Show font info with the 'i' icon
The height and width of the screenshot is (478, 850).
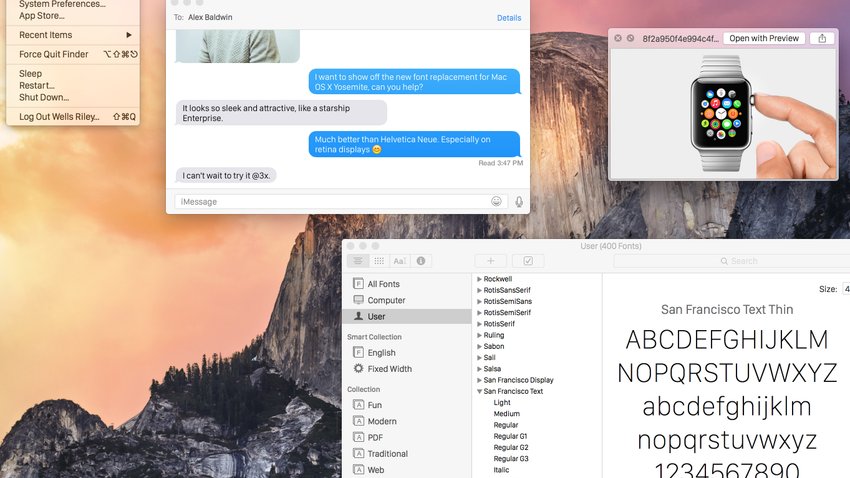[421, 261]
